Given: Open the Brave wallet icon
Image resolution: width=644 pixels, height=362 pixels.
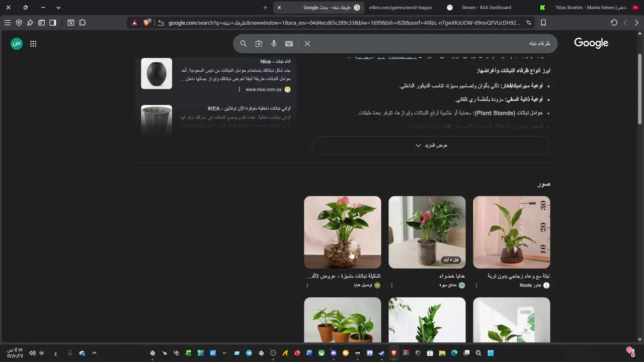Looking at the screenshot, I should pyautogui.click(x=42, y=23).
